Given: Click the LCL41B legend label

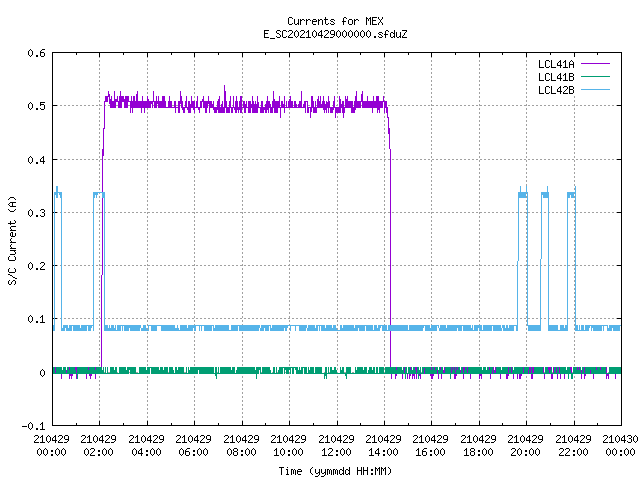Looking at the screenshot, I should (556, 77).
